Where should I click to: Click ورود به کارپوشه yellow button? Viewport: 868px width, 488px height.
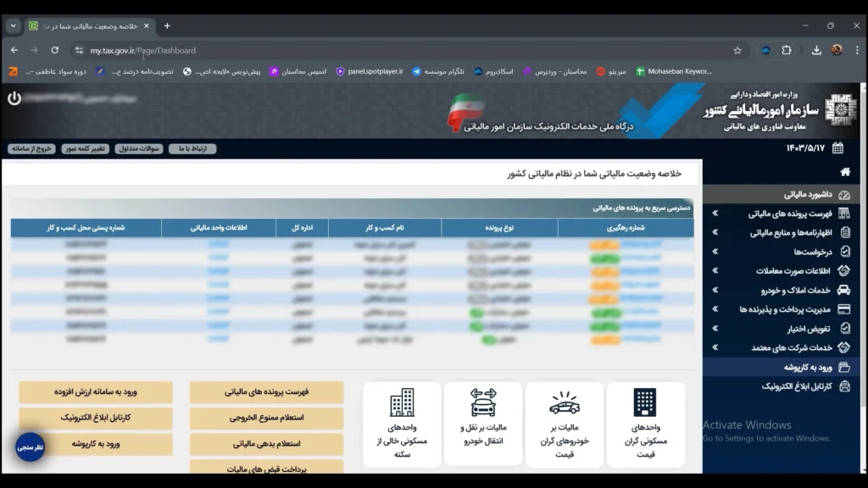point(96,444)
